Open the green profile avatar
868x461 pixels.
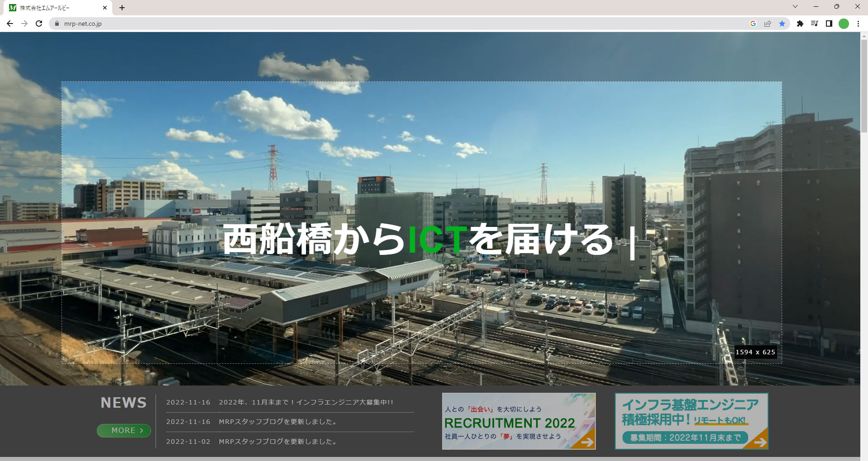(x=844, y=24)
